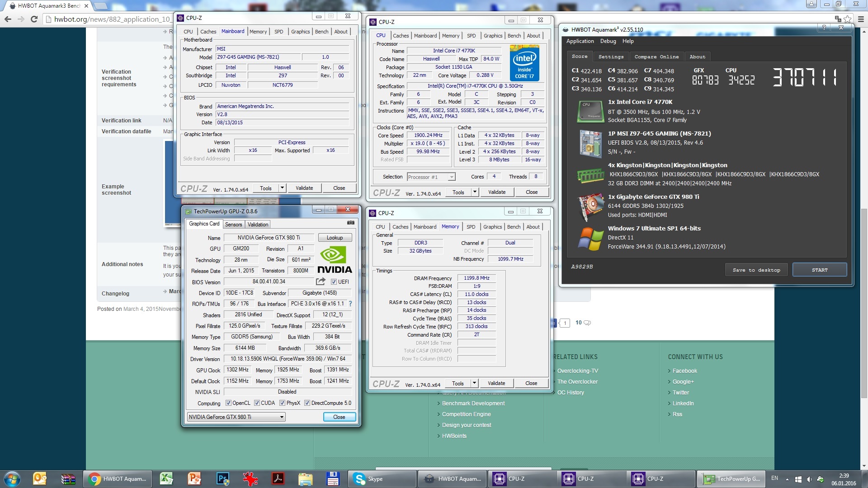Click the Intel Core i7 logo in CPU-Z
This screenshot has height=488, width=868.
(524, 63)
